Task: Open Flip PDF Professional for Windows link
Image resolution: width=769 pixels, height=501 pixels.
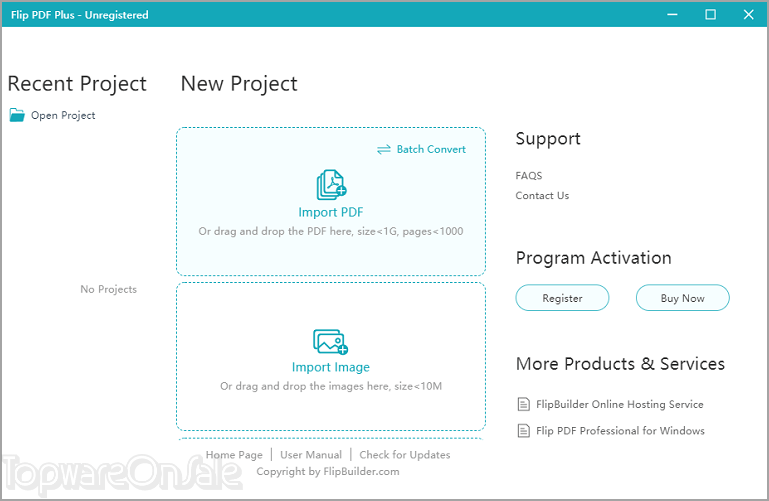Action: click(620, 431)
